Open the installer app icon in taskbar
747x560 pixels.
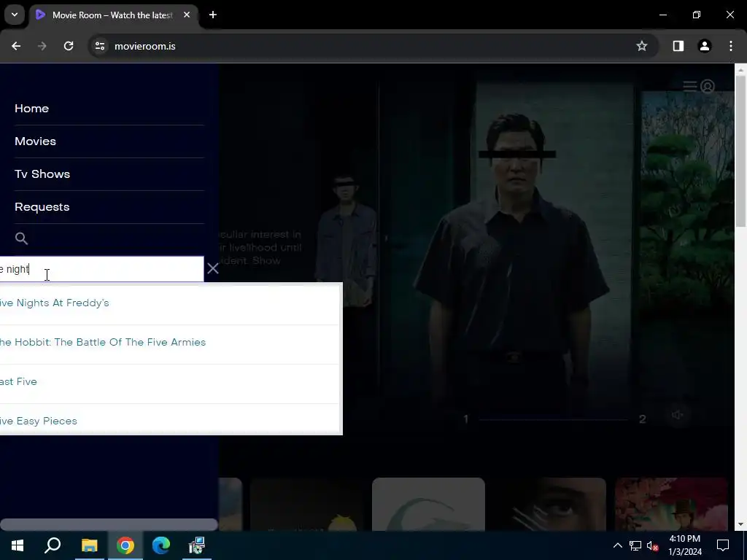[197, 545]
